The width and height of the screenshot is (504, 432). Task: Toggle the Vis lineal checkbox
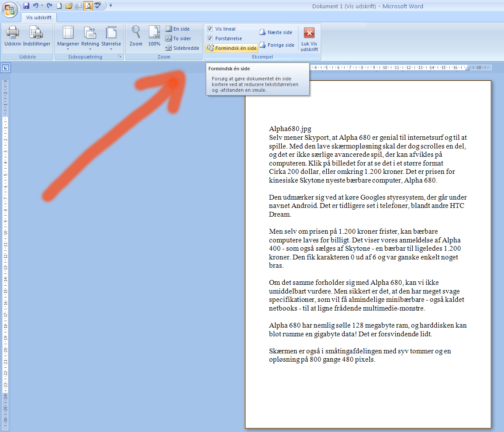click(x=210, y=29)
